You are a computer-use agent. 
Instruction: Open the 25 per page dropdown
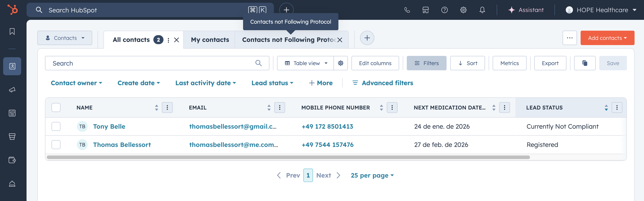(x=372, y=176)
